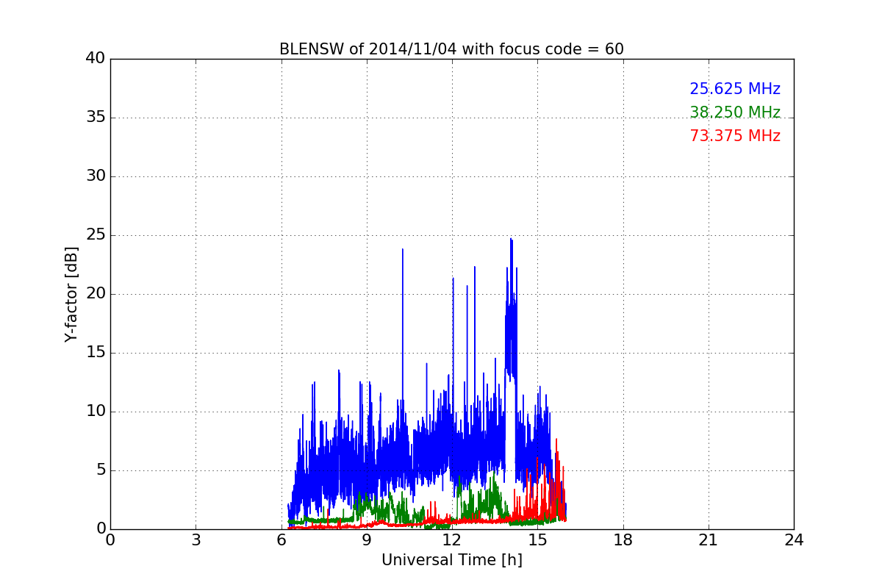This screenshot has height=588, width=882.
Task: Click the y-axis tick value 40
Action: point(96,59)
